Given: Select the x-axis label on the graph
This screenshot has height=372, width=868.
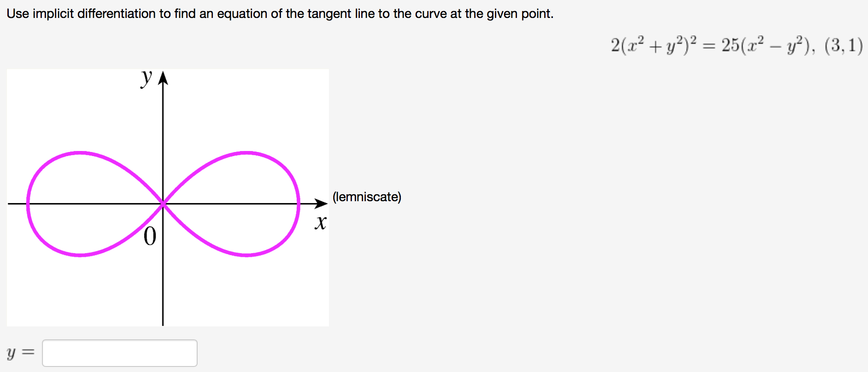Looking at the screenshot, I should [321, 223].
